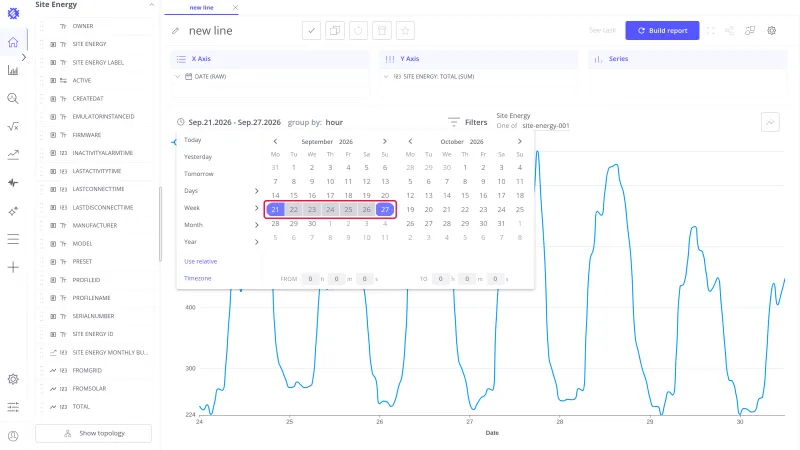800x450 pixels.
Task: Open the sliders configuration icon in sidebar
Action: pos(13,407)
